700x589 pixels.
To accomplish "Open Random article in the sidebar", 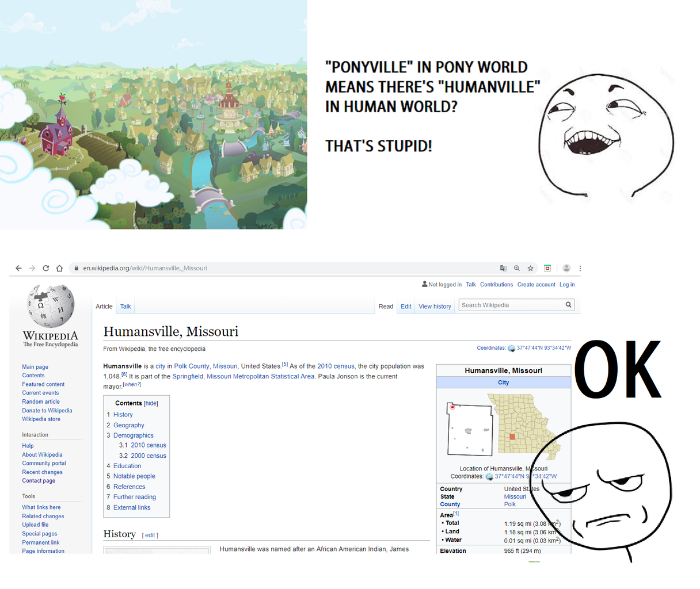I will [x=41, y=401].
